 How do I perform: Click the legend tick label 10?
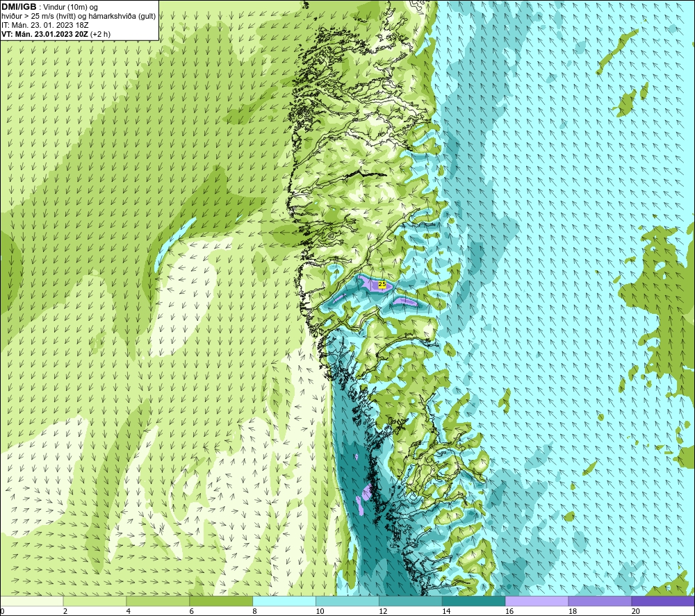click(x=320, y=611)
